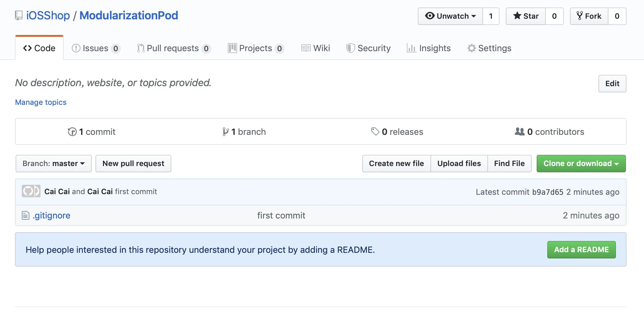
Task: Click the Projects board icon
Action: click(232, 48)
